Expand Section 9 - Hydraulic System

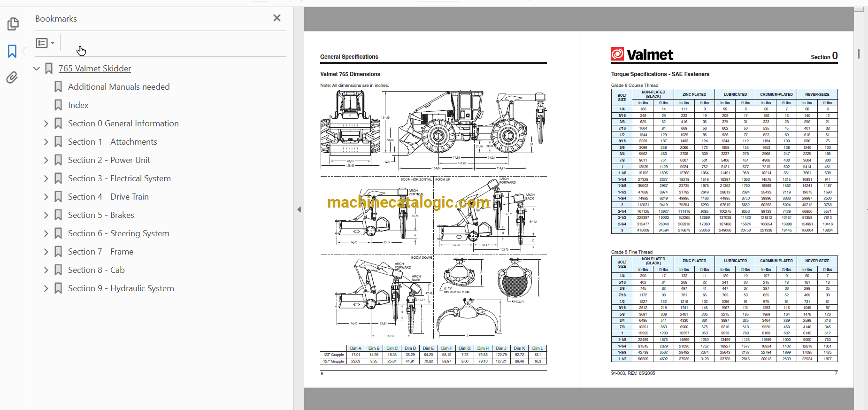(x=46, y=288)
